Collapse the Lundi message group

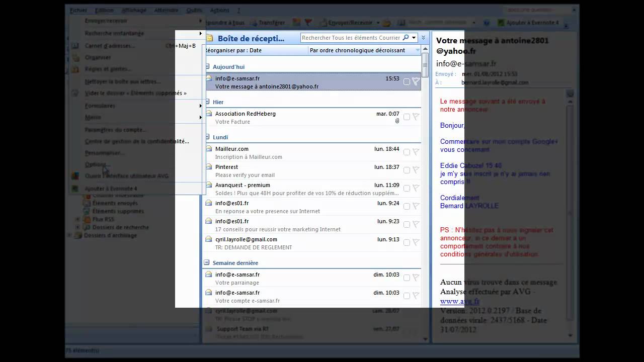pos(207,137)
